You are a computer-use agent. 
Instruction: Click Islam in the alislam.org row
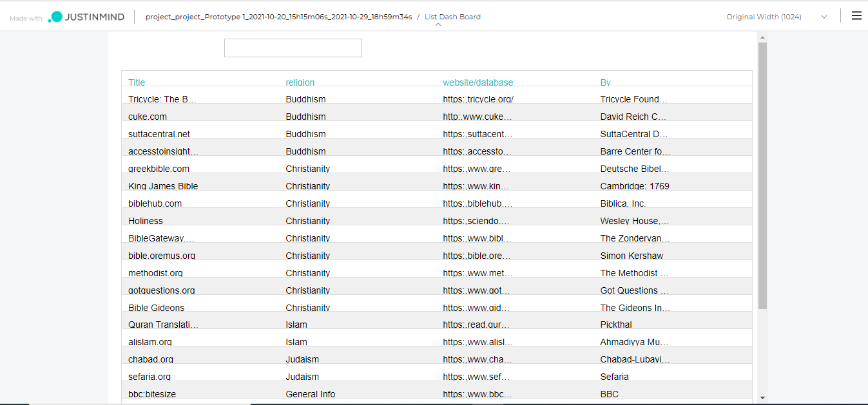(296, 342)
